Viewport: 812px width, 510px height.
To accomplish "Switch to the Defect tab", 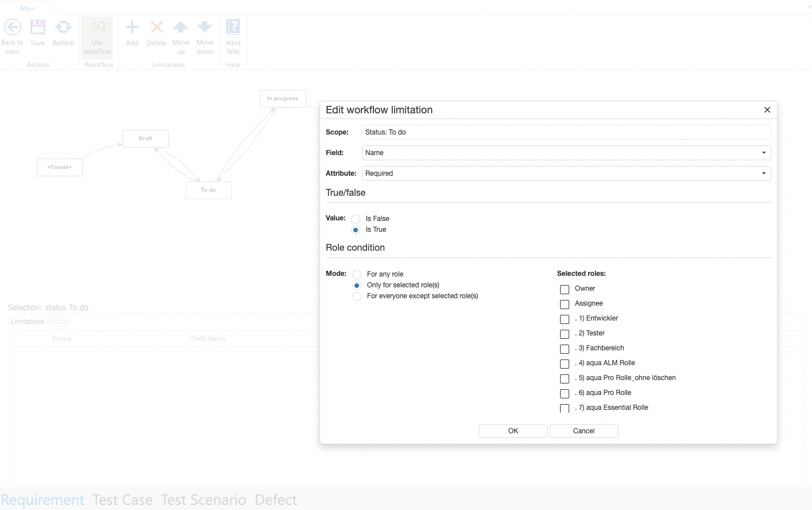I will pos(276,500).
